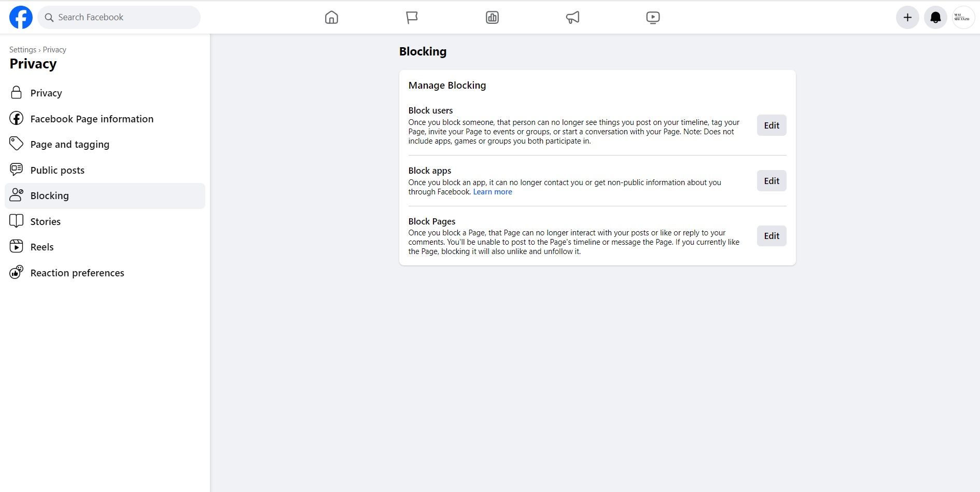Open Page and tagging settings
980x492 pixels.
(x=69, y=144)
